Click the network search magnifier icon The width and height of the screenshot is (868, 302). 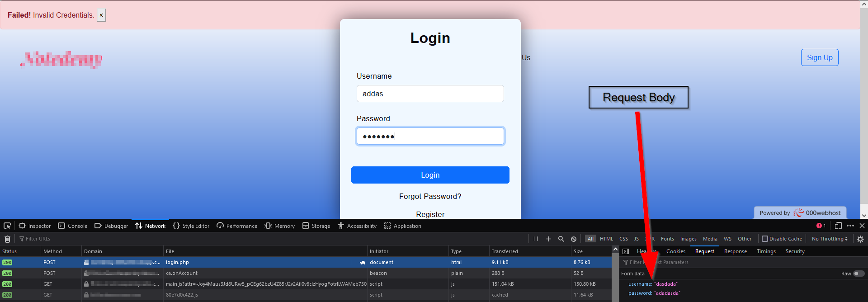561,239
